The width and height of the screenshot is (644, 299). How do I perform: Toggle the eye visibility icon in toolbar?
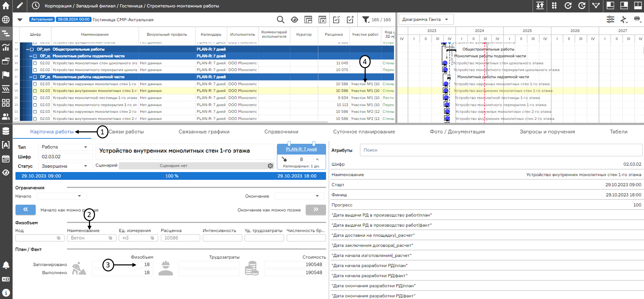pos(294,20)
